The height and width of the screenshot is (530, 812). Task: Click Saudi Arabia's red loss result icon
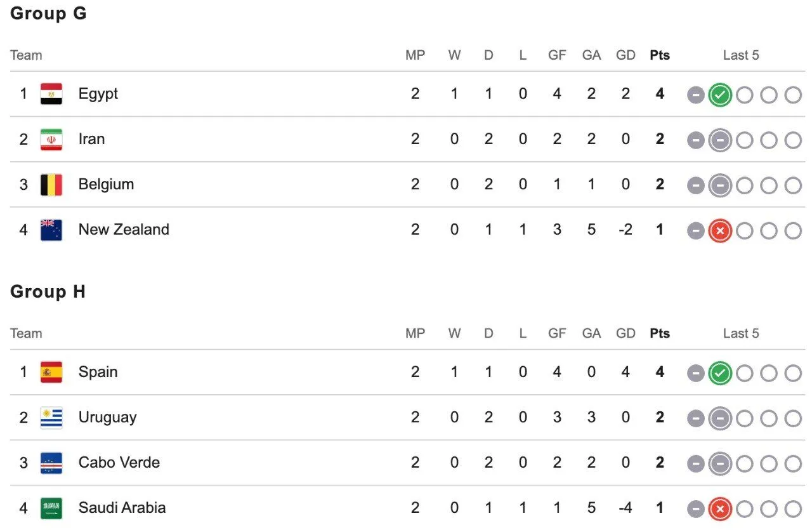tap(720, 509)
